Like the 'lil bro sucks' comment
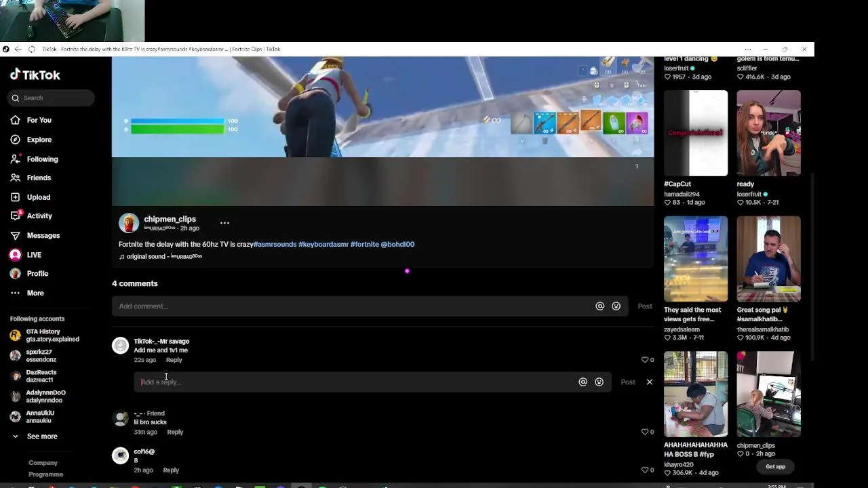This screenshot has height=488, width=868. tap(645, 432)
